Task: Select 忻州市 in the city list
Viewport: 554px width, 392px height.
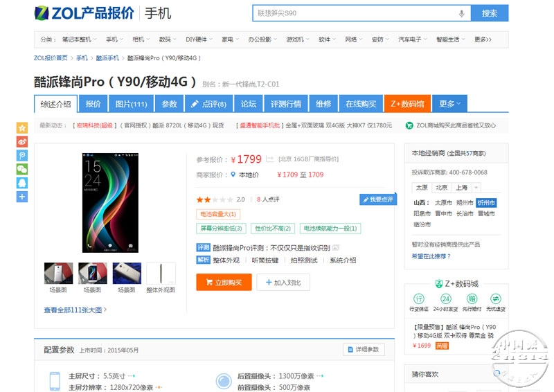Action: coord(486,202)
